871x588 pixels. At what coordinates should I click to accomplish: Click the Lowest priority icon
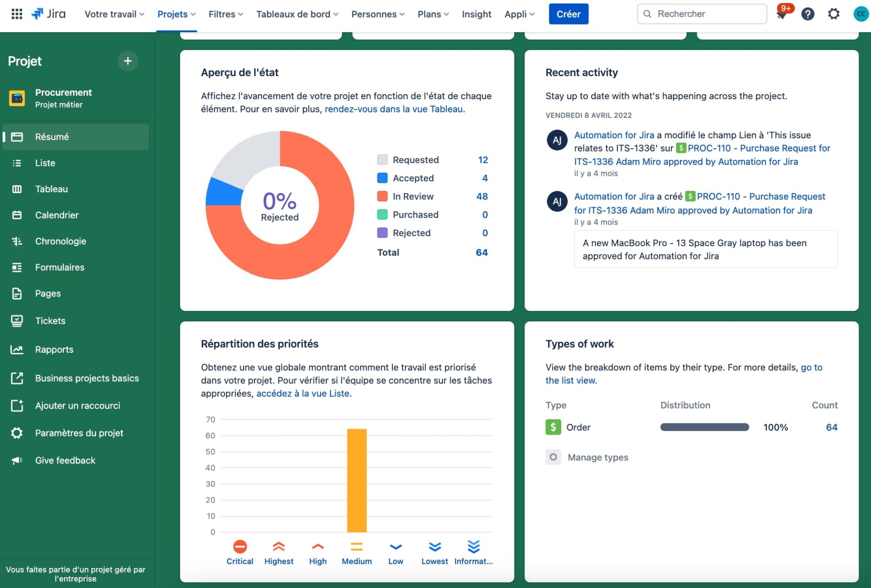[435, 547]
